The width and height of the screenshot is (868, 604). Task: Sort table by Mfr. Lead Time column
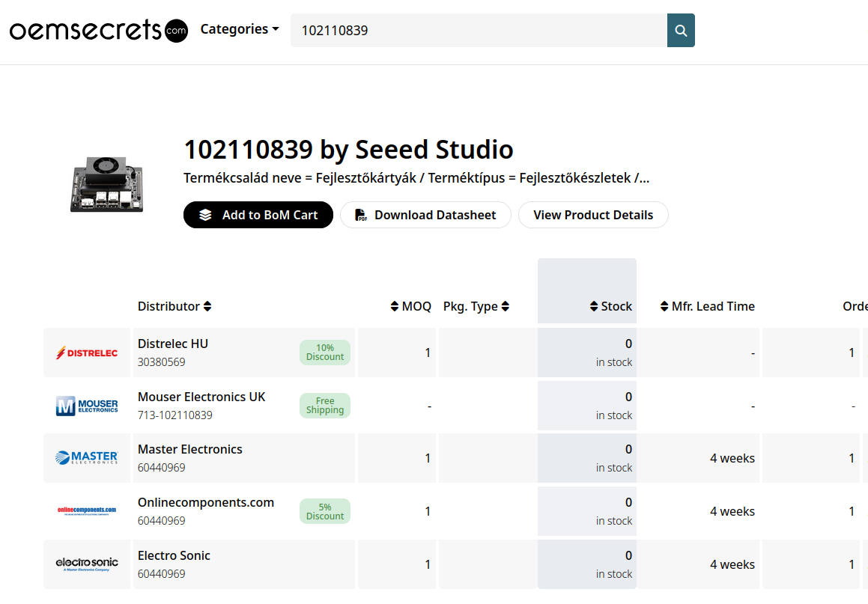point(708,306)
